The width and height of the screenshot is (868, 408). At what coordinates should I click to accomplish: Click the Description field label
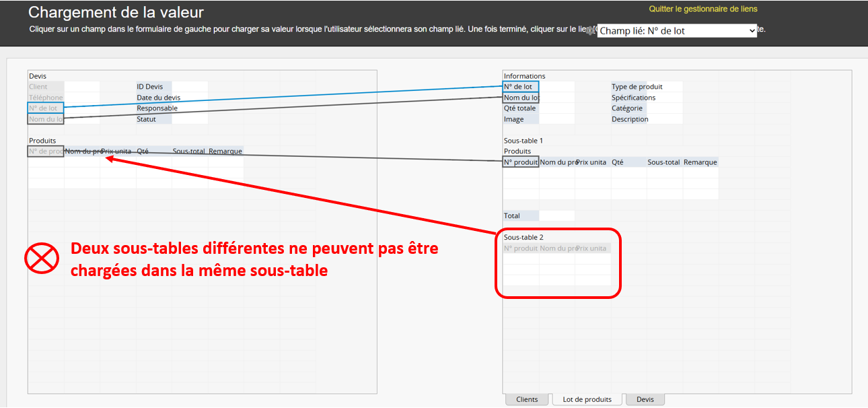[x=630, y=119]
